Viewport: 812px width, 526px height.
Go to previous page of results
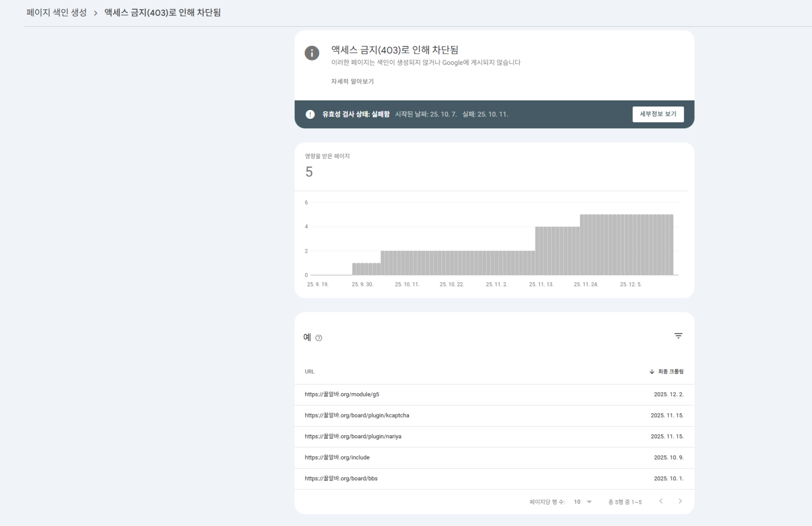(661, 501)
